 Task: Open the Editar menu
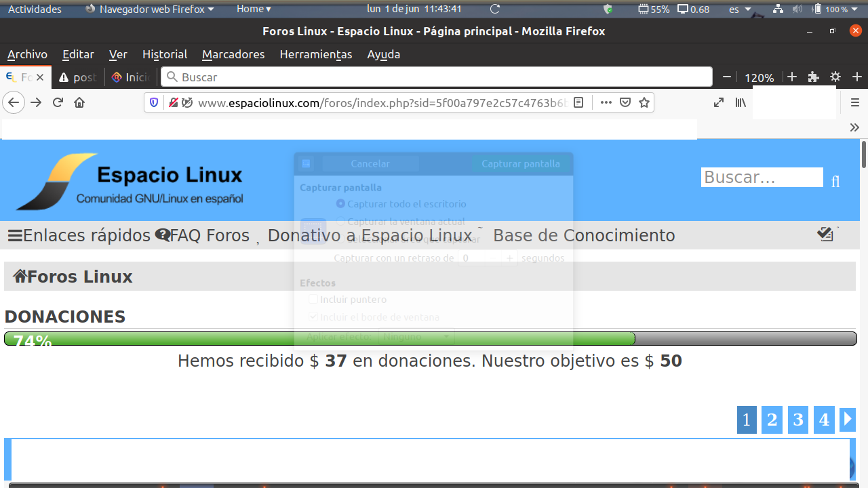click(78, 54)
